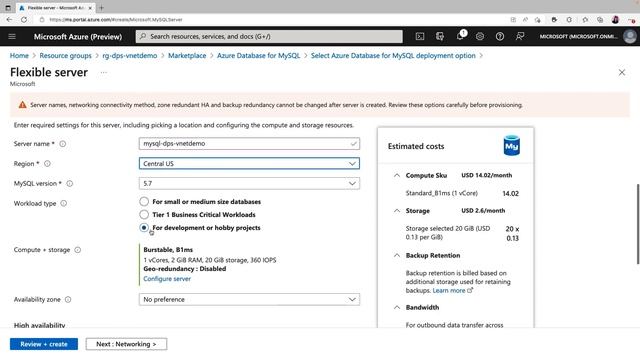Select the Flexible server browser tab

(55, 8)
